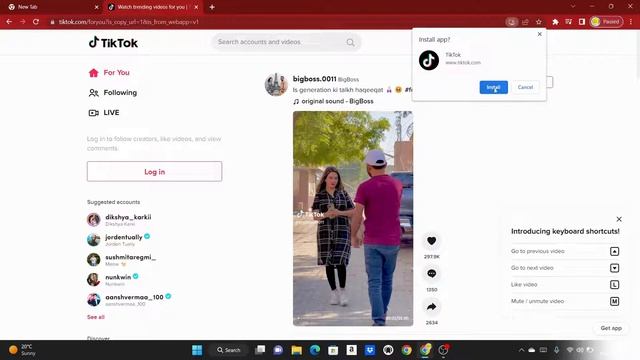The width and height of the screenshot is (640, 360).
Task: Click the install app icon in address bar
Action: pyautogui.click(x=511, y=22)
